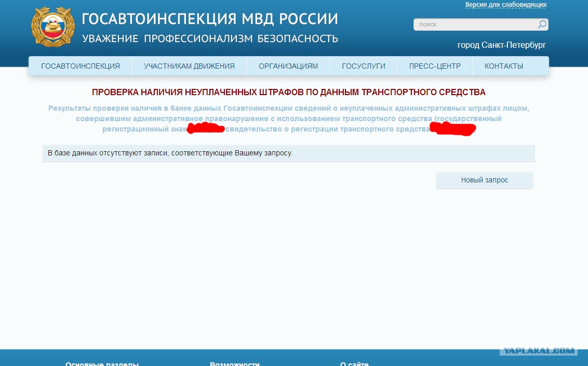588x366 pixels.
Task: Click the 'Результаты проверки наличия' description text
Action: pyautogui.click(x=289, y=119)
